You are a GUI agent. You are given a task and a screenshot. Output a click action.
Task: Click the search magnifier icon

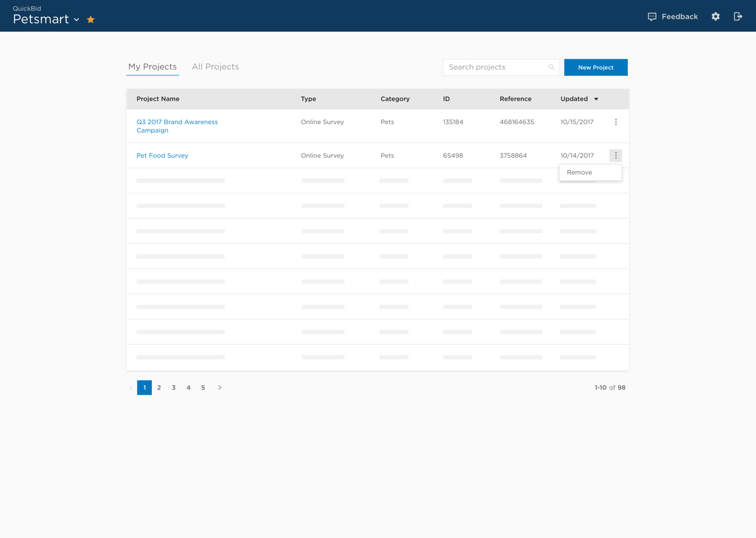click(551, 67)
